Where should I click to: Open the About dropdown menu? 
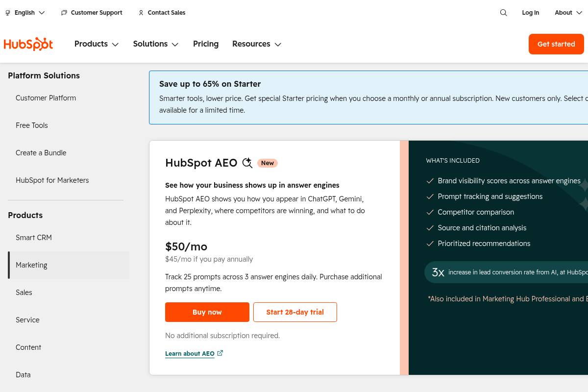[568, 13]
